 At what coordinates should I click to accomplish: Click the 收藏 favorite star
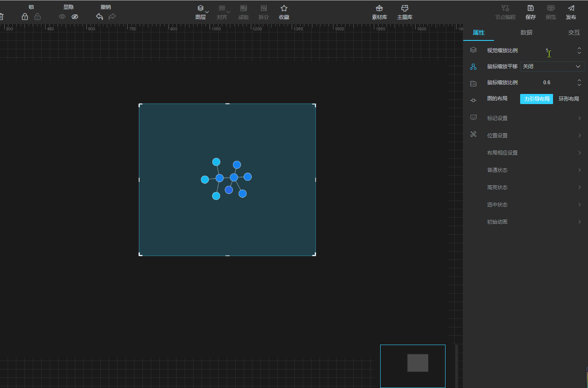coord(284,13)
